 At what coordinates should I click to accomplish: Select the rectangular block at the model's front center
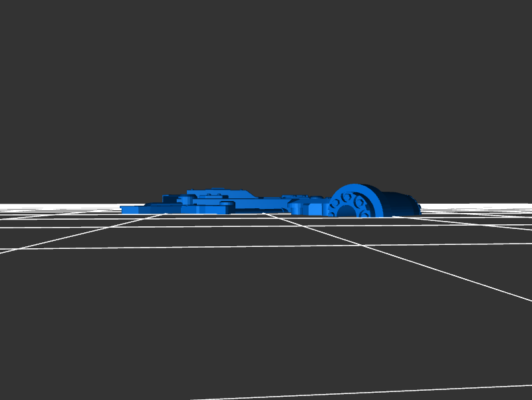pyautogui.click(x=211, y=208)
